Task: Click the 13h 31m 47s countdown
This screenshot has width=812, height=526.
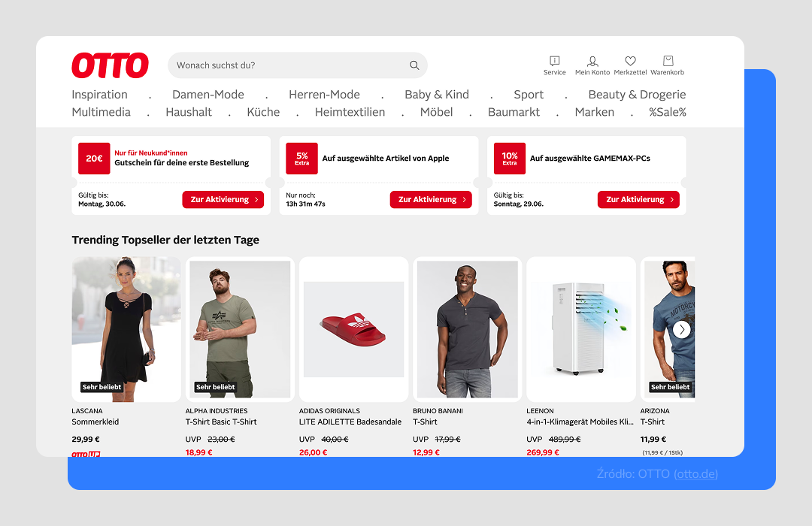Action: click(305, 204)
